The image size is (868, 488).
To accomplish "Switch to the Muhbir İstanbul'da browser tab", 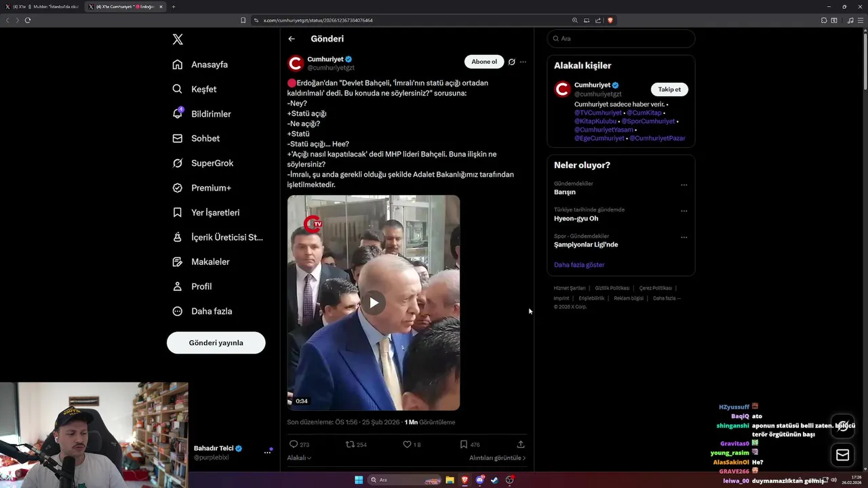I will pyautogui.click(x=42, y=7).
